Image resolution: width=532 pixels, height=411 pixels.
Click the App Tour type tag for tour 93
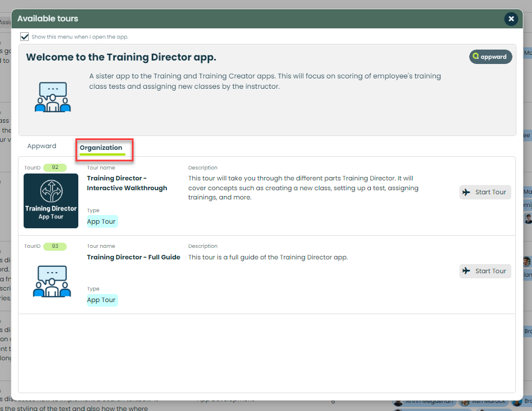(102, 300)
